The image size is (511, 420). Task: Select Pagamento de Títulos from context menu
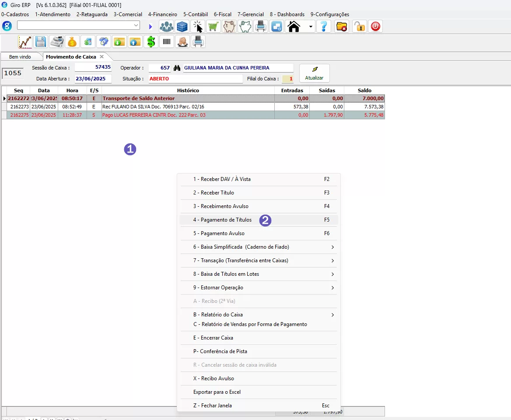222,220
